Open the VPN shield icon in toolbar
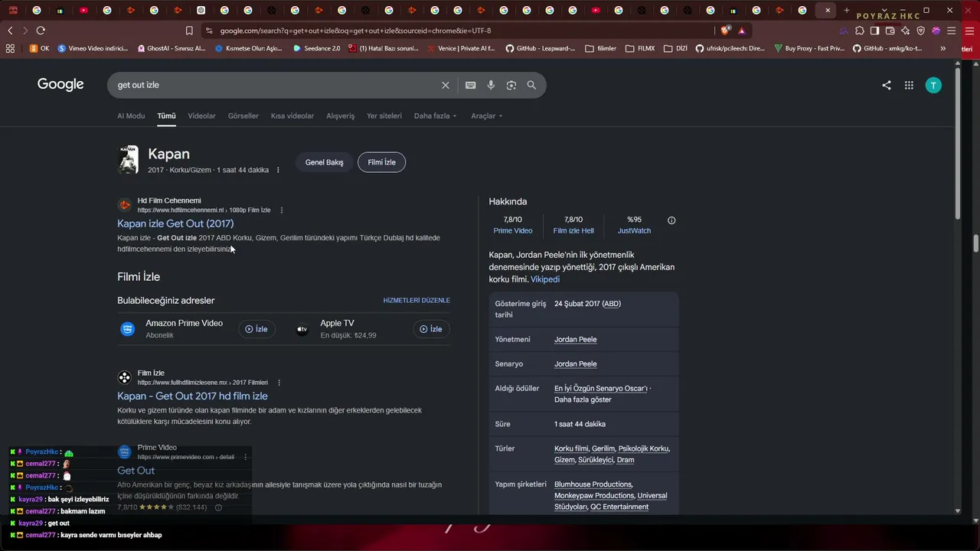The height and width of the screenshot is (551, 980). 921,31
